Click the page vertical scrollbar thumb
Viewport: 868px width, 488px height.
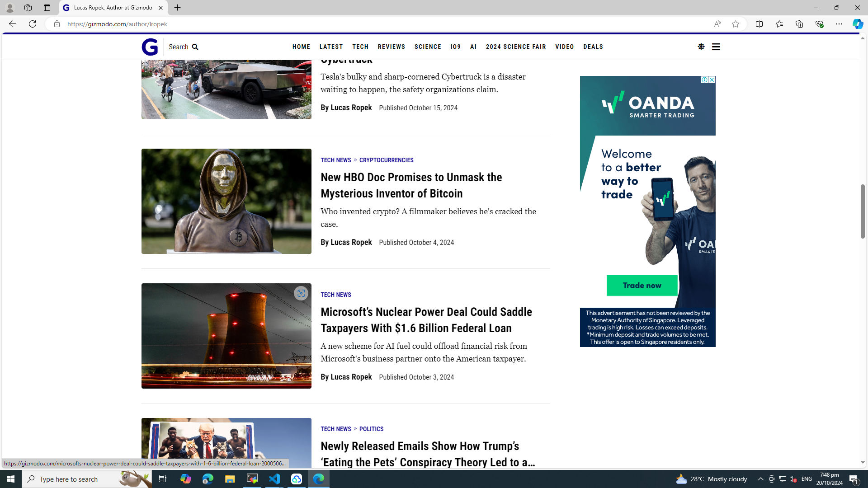(x=862, y=211)
